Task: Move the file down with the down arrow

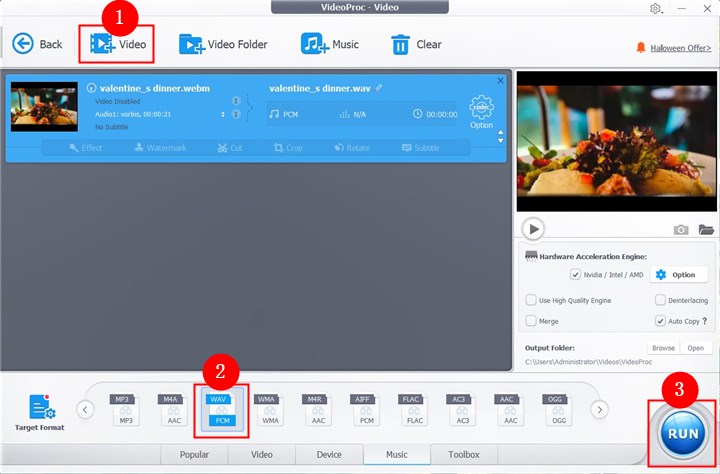Action: click(x=501, y=141)
